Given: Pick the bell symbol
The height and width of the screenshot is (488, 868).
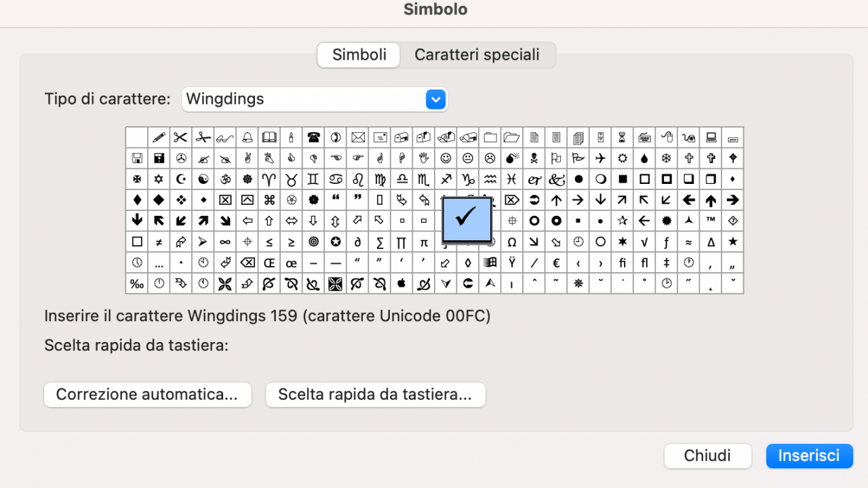Looking at the screenshot, I should tap(248, 138).
